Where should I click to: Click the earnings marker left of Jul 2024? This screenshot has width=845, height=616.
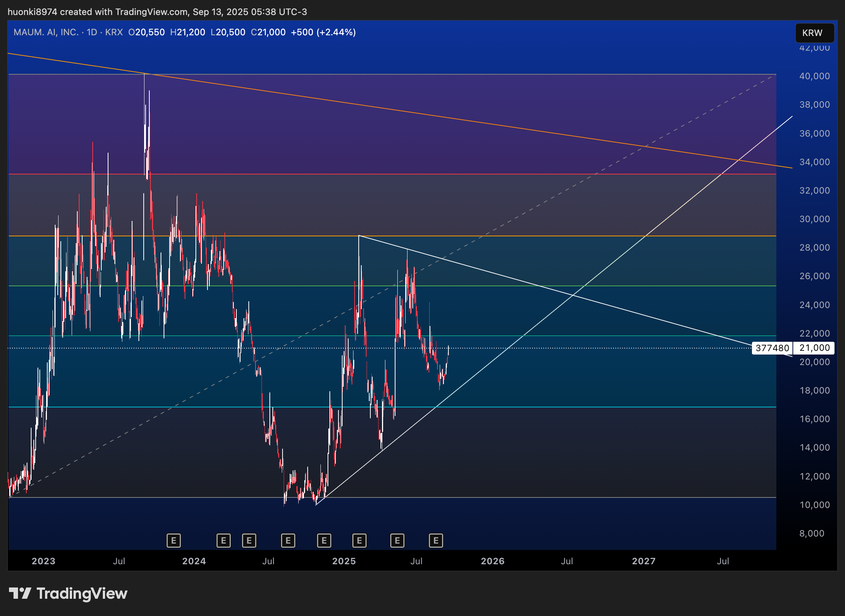pos(249,541)
